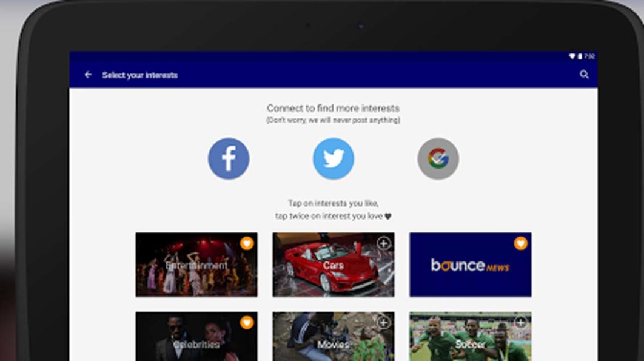
Task: Tap the Movies interest tile
Action: coord(333,339)
